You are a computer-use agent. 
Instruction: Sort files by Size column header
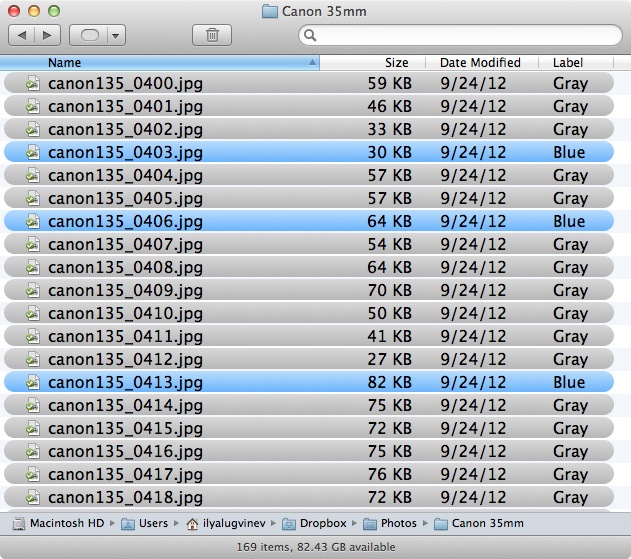[x=396, y=62]
